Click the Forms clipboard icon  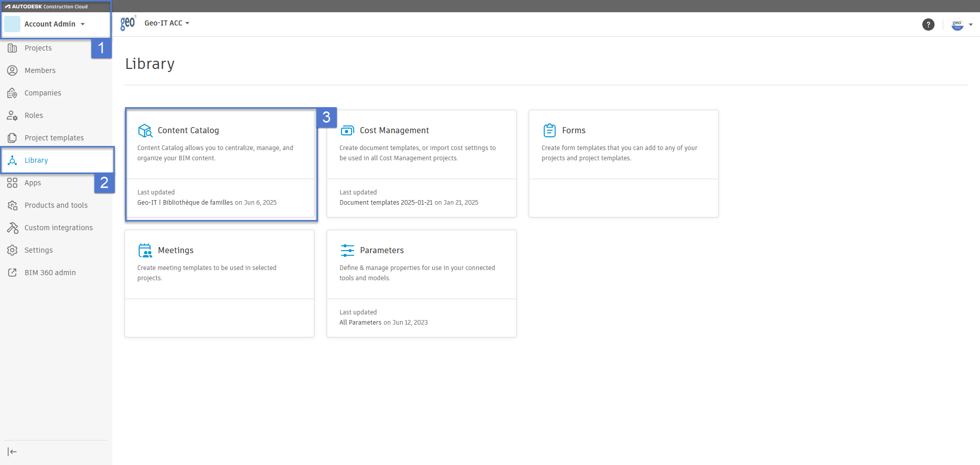tap(549, 130)
